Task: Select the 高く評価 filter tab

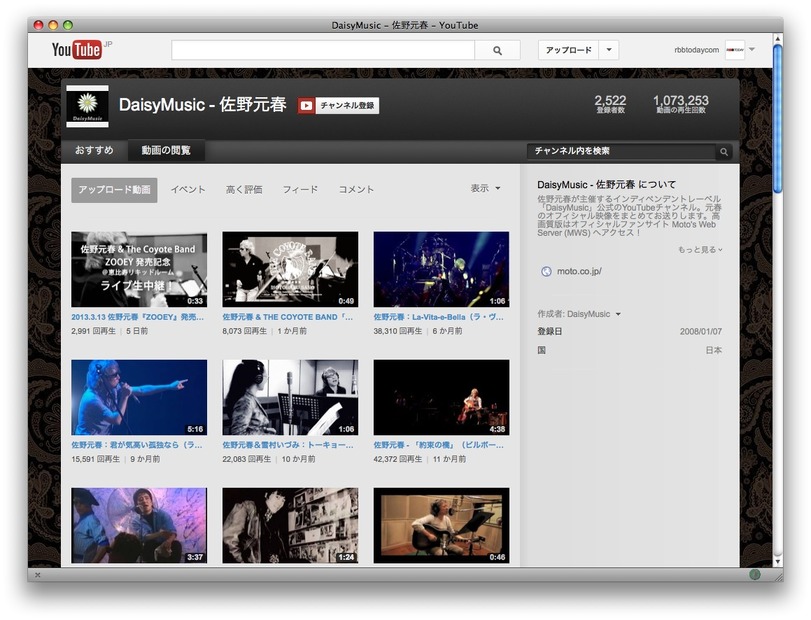Action: (244, 189)
